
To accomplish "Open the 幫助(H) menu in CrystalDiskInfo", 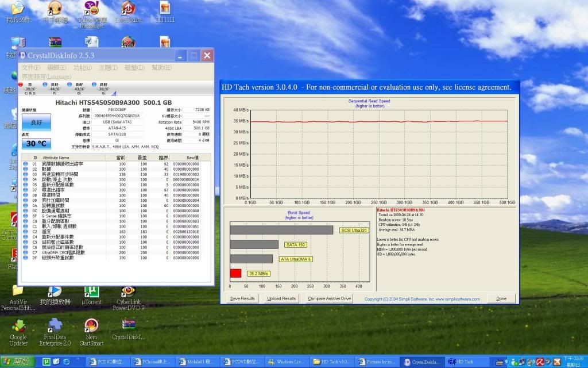I will point(161,68).
